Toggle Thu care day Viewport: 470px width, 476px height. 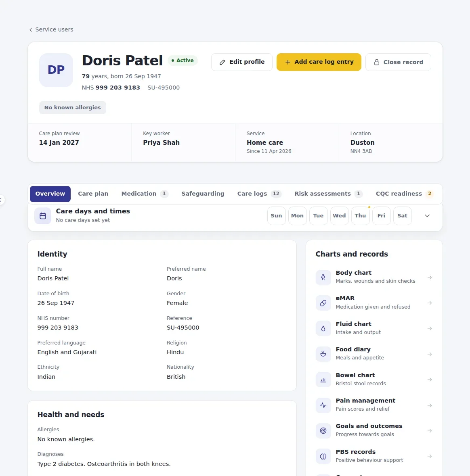(x=360, y=216)
